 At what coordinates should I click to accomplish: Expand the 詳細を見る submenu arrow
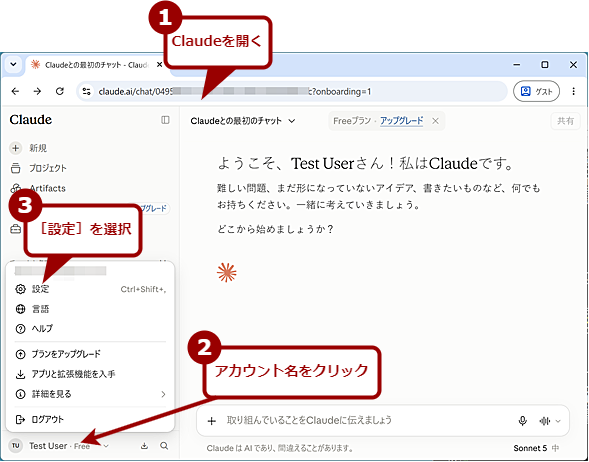click(163, 394)
